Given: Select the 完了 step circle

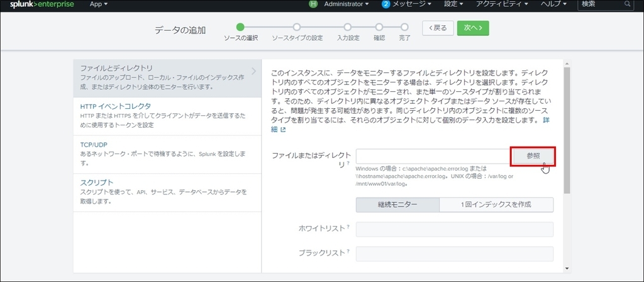Looking at the screenshot, I should point(404,27).
